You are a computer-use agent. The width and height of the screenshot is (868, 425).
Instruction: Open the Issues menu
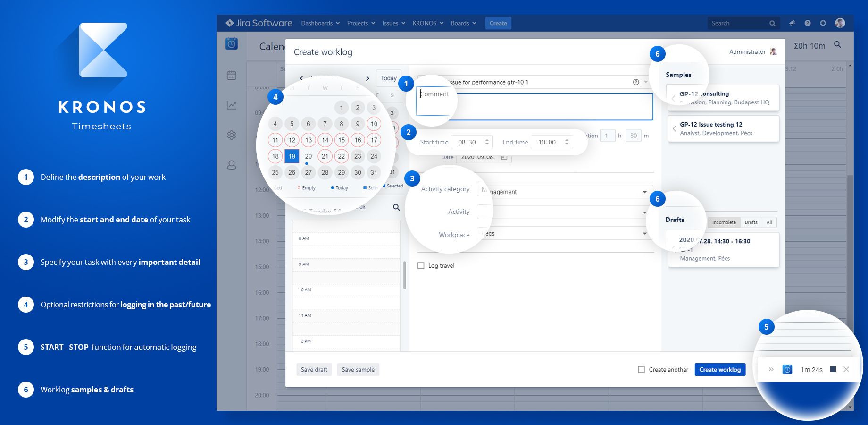(393, 23)
